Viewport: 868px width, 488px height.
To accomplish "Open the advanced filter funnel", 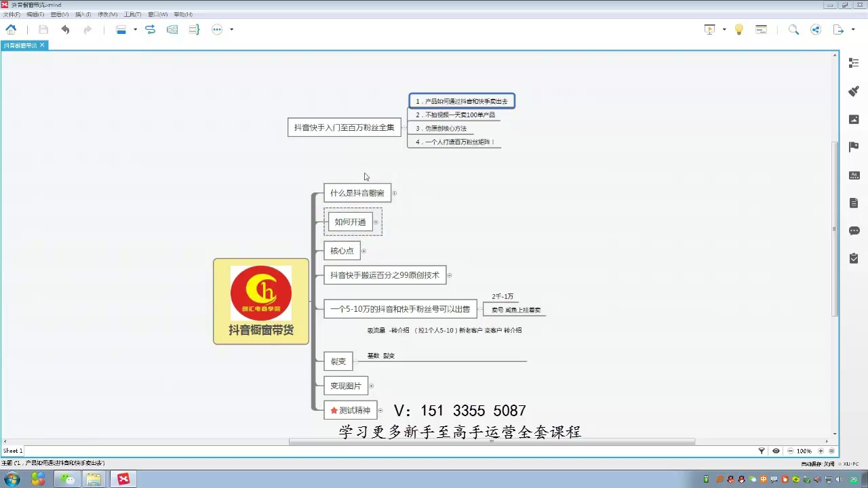I will (x=762, y=451).
